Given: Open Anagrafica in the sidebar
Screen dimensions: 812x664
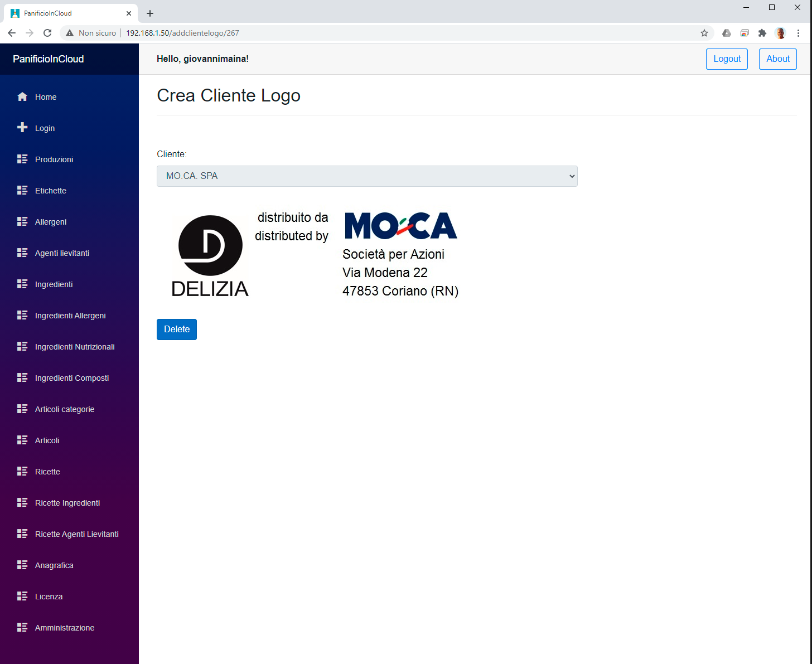Looking at the screenshot, I should 69,565.
